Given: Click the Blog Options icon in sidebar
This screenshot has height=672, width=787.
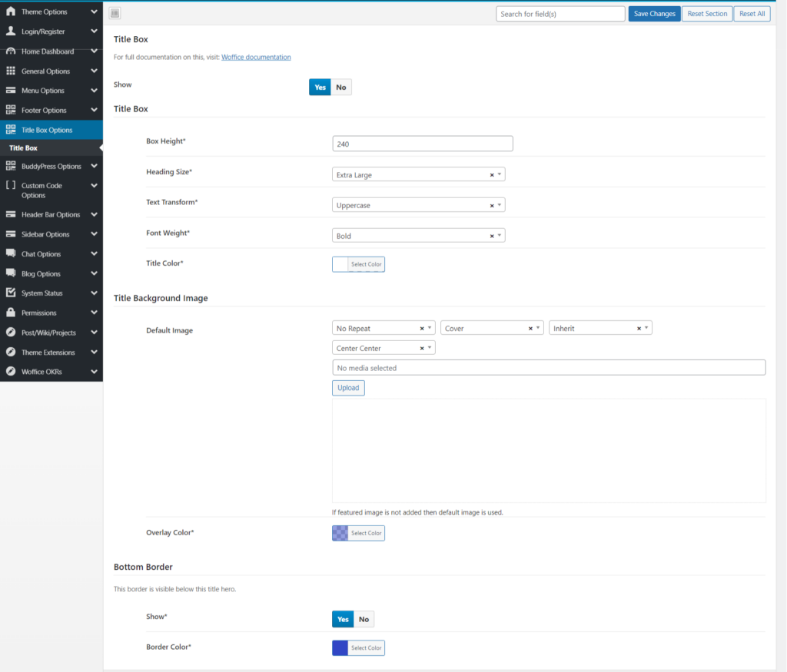Looking at the screenshot, I should [x=11, y=273].
